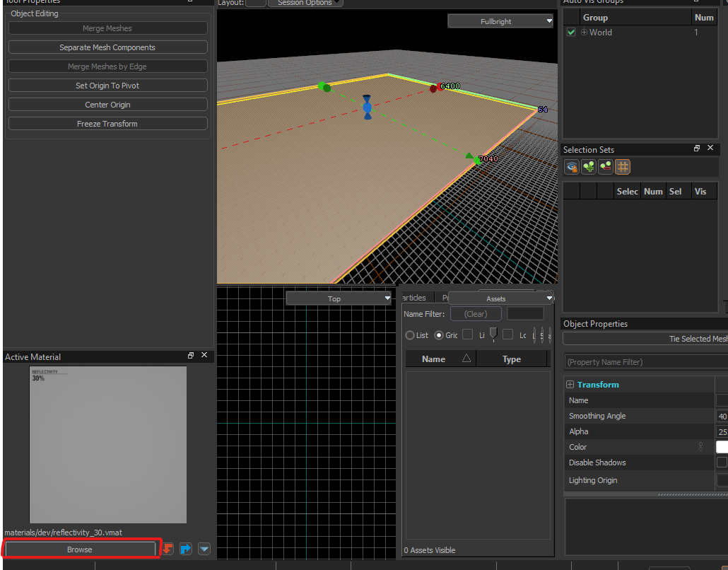728x570 pixels.
Task: Open the triangle dropdown right of Browse
Action: [x=204, y=549]
